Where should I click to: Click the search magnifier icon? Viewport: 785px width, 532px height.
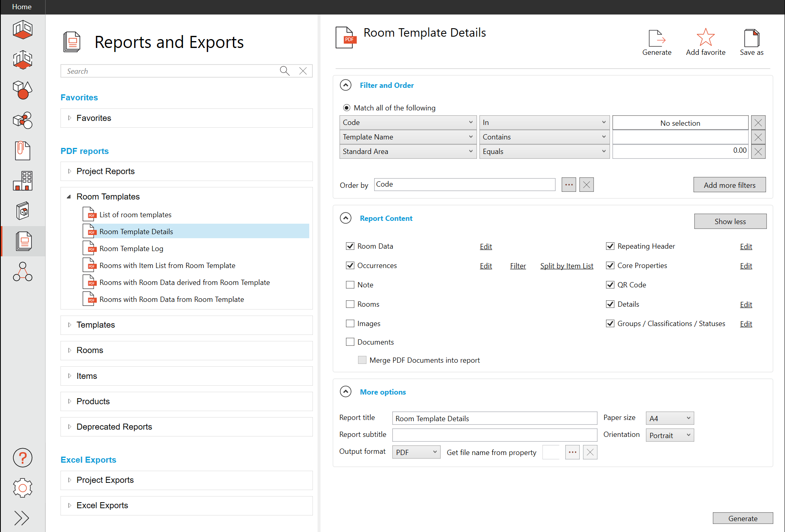click(x=285, y=71)
